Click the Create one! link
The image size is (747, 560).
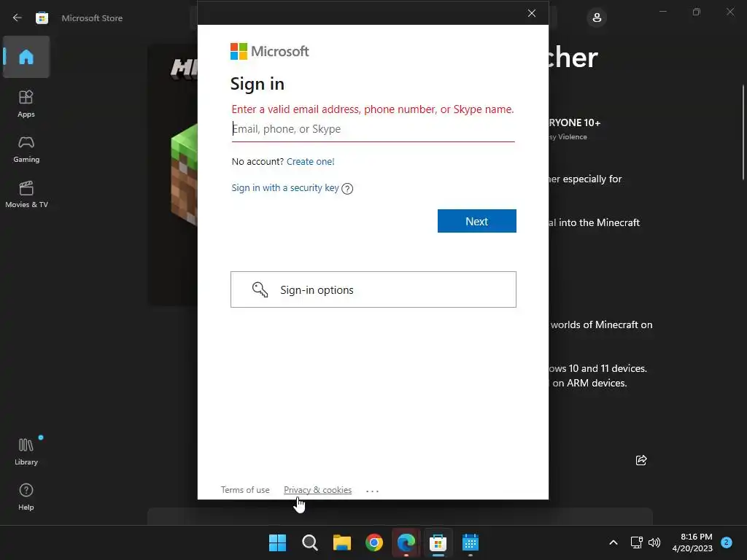311,161
